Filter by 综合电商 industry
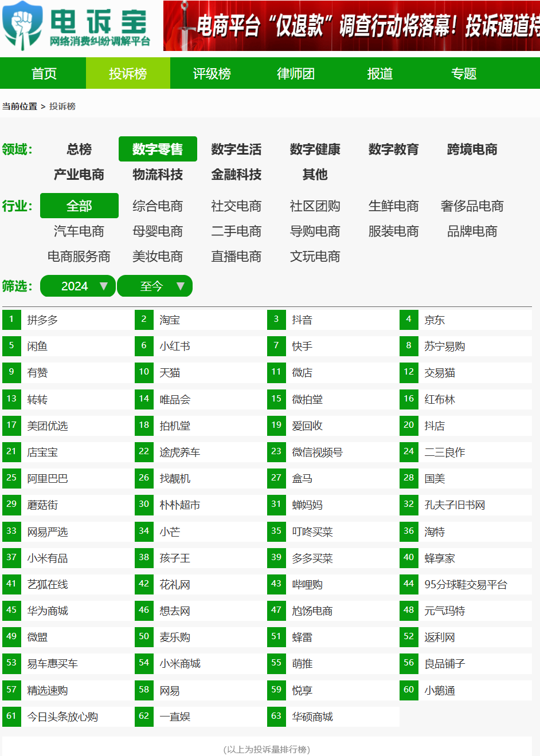Screen dimensions: 540x756 pyautogui.click(x=158, y=206)
